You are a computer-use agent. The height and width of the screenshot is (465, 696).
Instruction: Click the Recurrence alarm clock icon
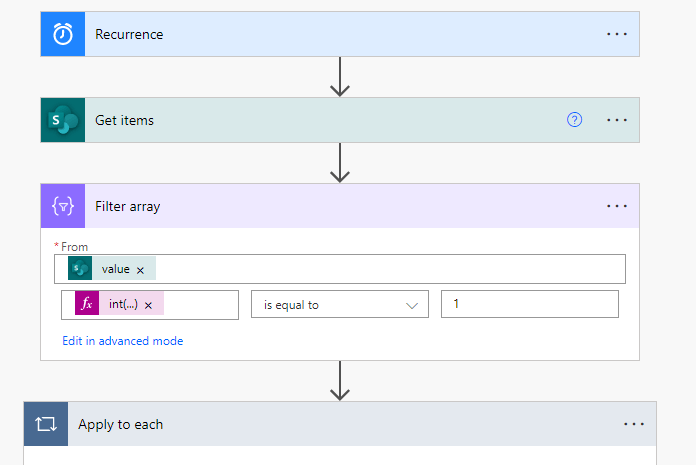coord(63,34)
